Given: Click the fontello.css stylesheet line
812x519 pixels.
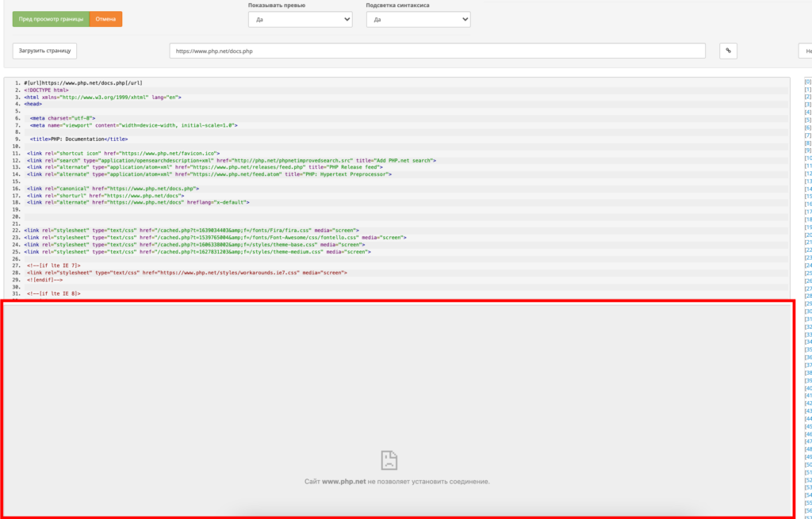Looking at the screenshot, I should point(215,238).
